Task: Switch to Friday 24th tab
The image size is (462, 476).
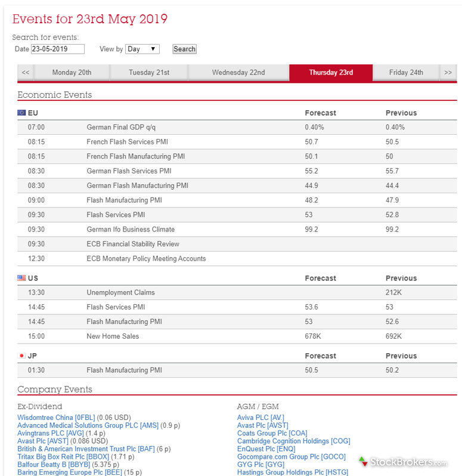Action: 406,73
